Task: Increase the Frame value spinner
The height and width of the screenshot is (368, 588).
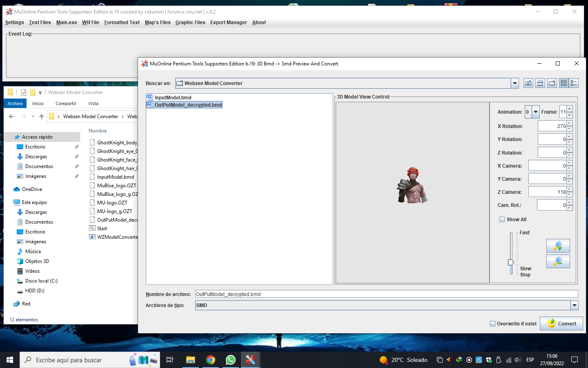Action: pyautogui.click(x=569, y=109)
